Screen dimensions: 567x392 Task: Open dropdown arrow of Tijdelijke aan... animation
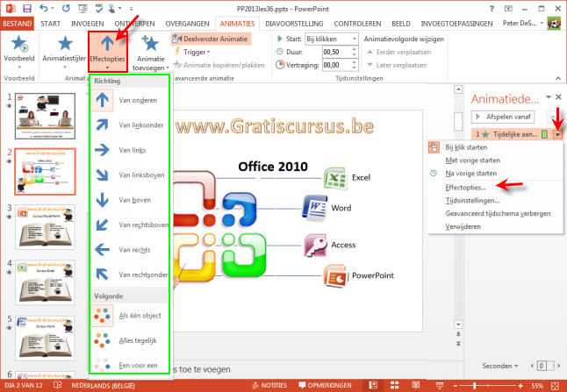click(x=558, y=134)
